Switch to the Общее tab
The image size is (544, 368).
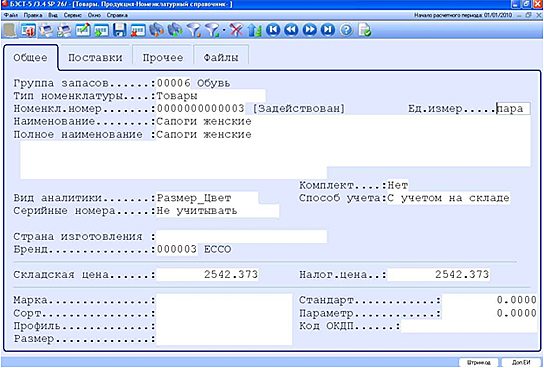(x=31, y=58)
